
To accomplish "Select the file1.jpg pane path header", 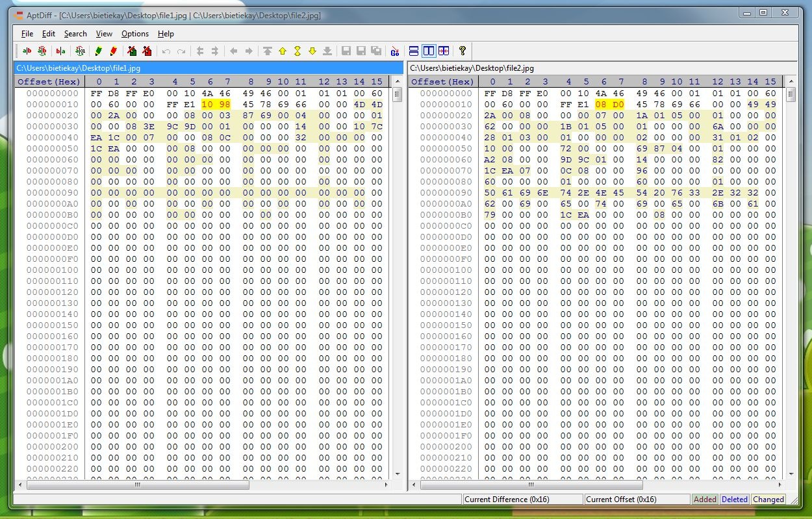I will 209,68.
